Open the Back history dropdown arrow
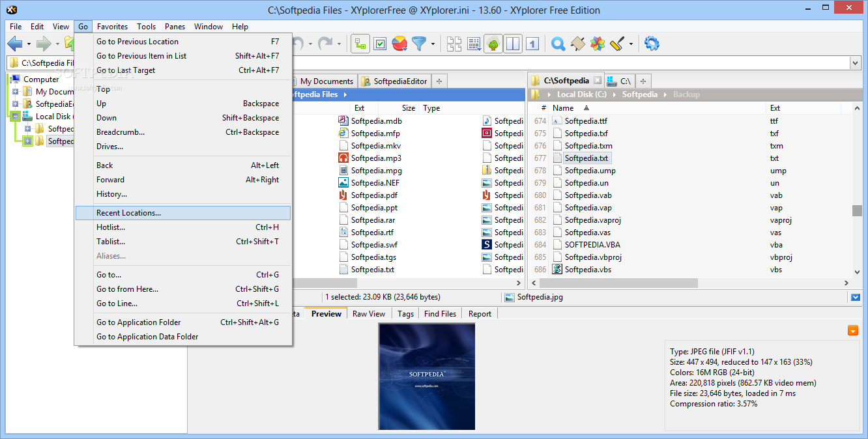Image resolution: width=868 pixels, height=439 pixels. 29,44
